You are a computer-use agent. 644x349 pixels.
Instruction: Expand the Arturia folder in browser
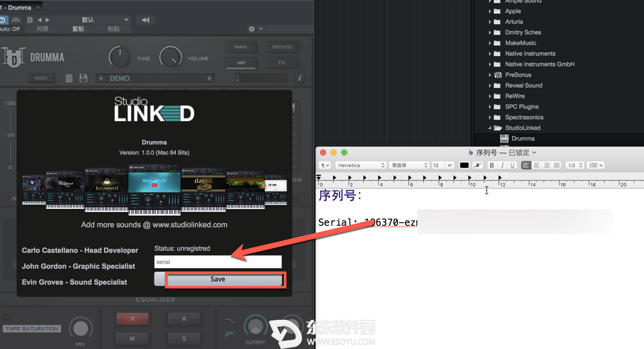click(x=490, y=22)
